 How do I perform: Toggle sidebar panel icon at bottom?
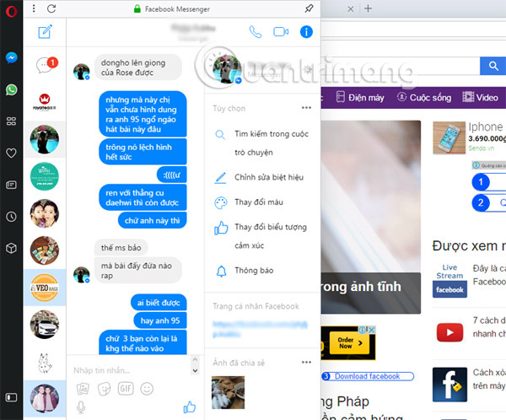point(11,397)
